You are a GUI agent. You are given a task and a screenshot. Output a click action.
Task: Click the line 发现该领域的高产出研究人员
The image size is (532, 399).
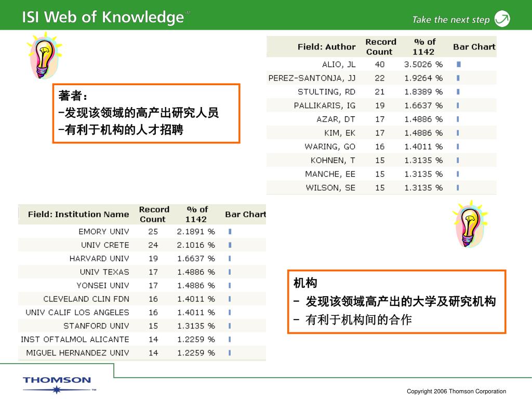click(x=139, y=113)
